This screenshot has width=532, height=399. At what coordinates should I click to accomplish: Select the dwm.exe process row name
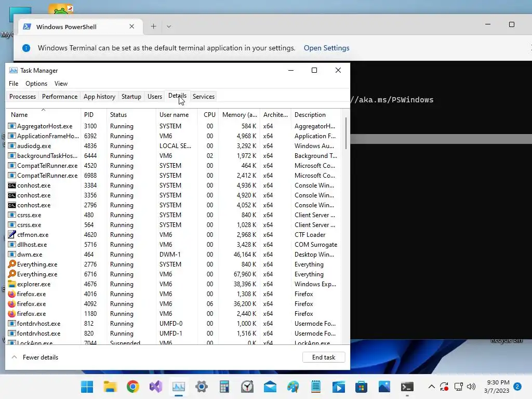pos(30,255)
